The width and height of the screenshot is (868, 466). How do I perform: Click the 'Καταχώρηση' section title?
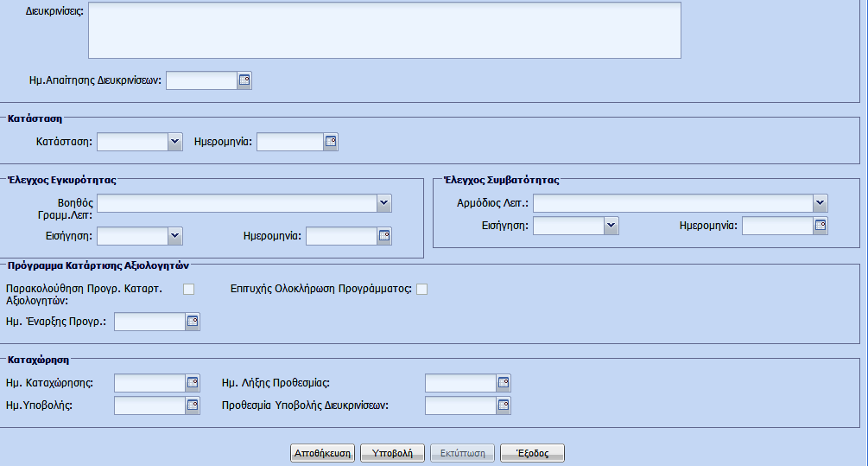pos(38,360)
